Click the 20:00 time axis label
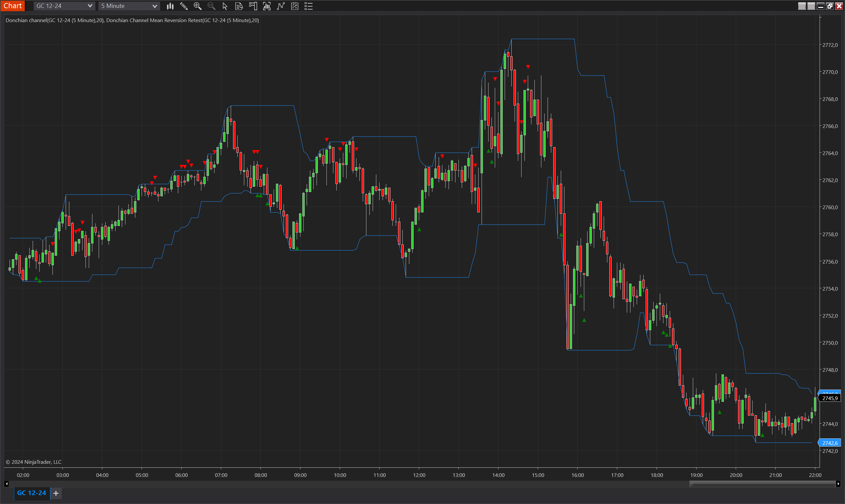Image resolution: width=845 pixels, height=504 pixels. coord(736,475)
